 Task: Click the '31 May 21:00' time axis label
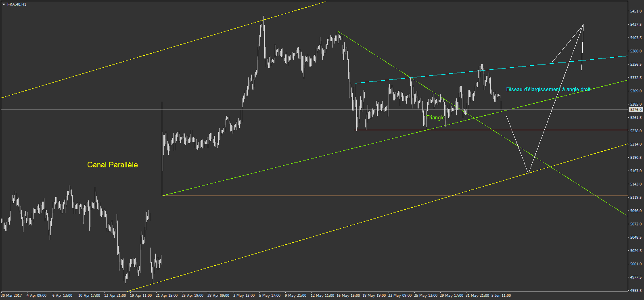(477, 296)
